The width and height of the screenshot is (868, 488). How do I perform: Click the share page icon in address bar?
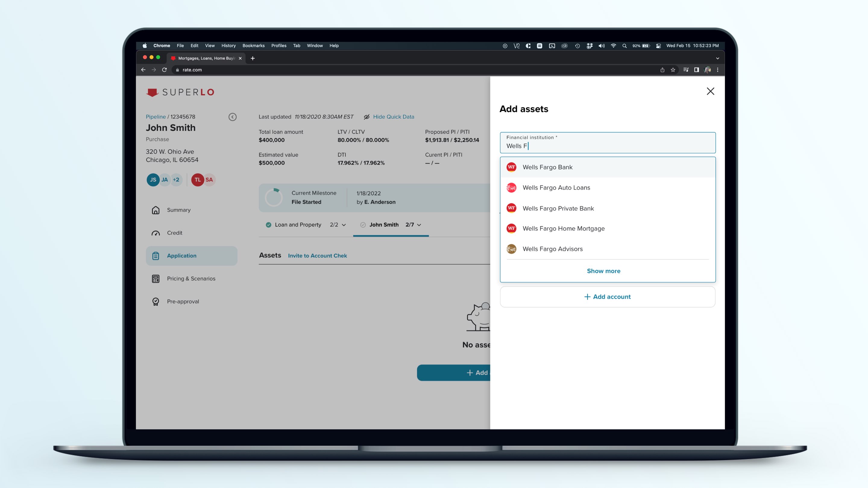662,70
